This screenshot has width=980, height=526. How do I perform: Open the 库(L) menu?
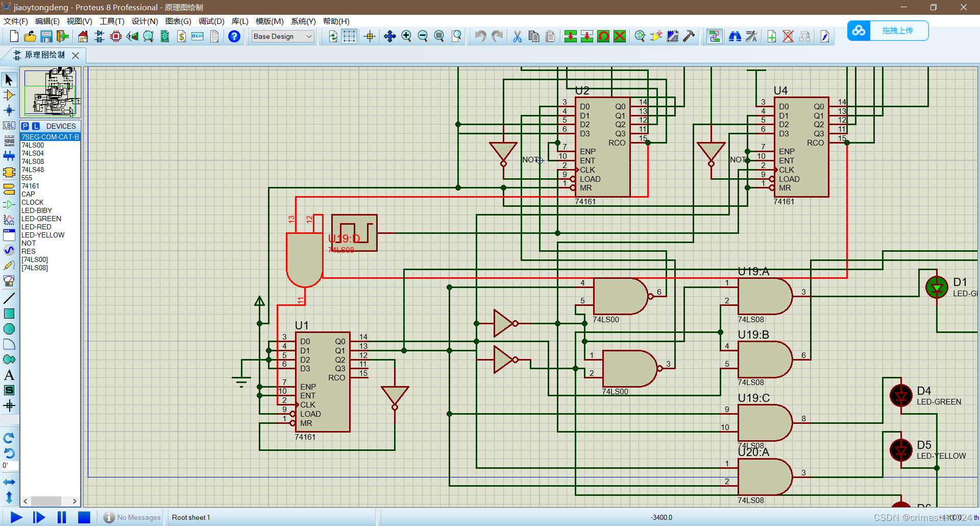click(x=240, y=21)
